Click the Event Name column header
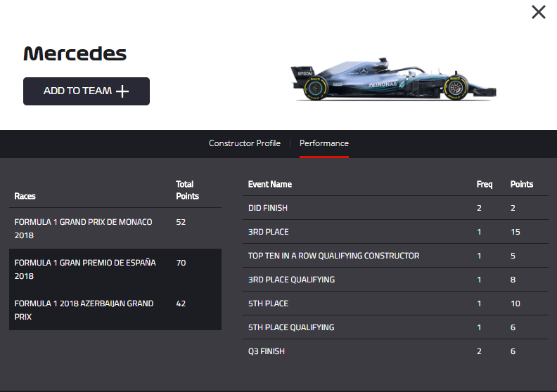The width and height of the screenshot is (557, 392). (269, 184)
